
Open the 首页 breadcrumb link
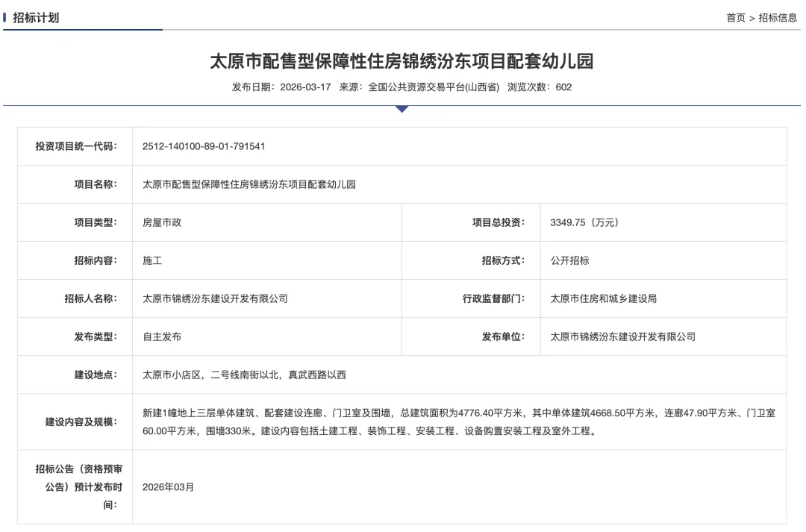tap(736, 17)
